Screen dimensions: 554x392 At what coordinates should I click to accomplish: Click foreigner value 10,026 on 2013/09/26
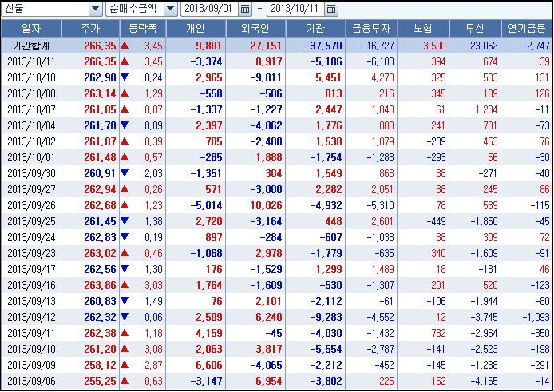click(x=267, y=205)
